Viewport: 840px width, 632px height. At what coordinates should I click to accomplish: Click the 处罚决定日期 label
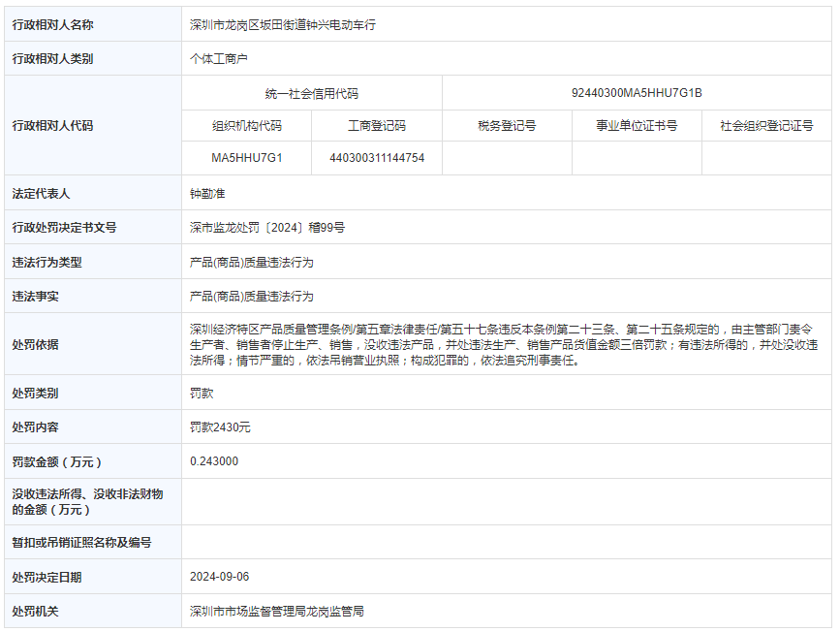[47, 578]
